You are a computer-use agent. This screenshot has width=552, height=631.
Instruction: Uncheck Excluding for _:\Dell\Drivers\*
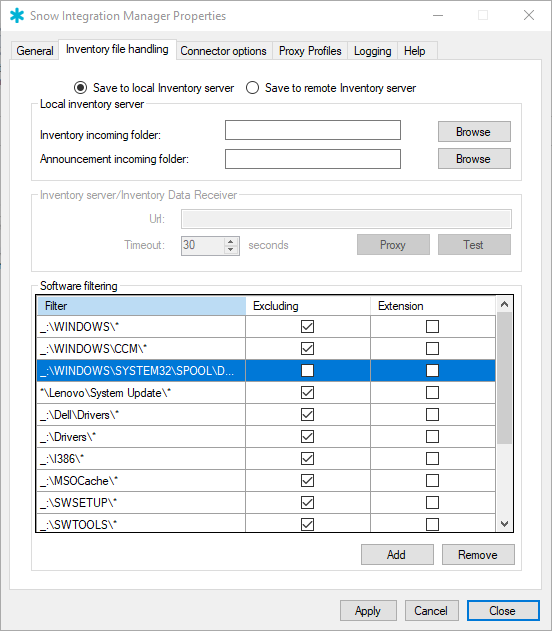tap(307, 414)
